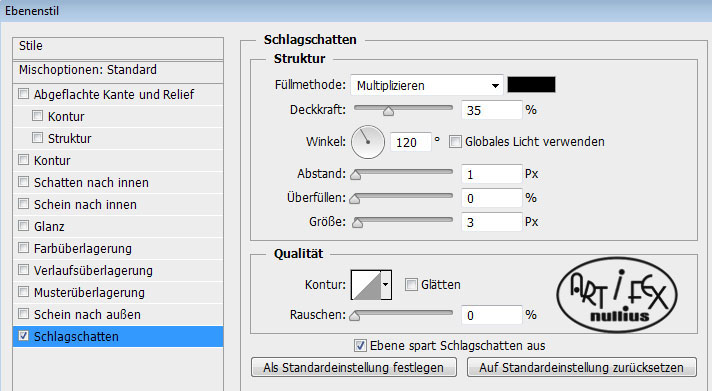
Task: Open the Füllmethode Multiplizieren dropdown
Action: [x=427, y=85]
